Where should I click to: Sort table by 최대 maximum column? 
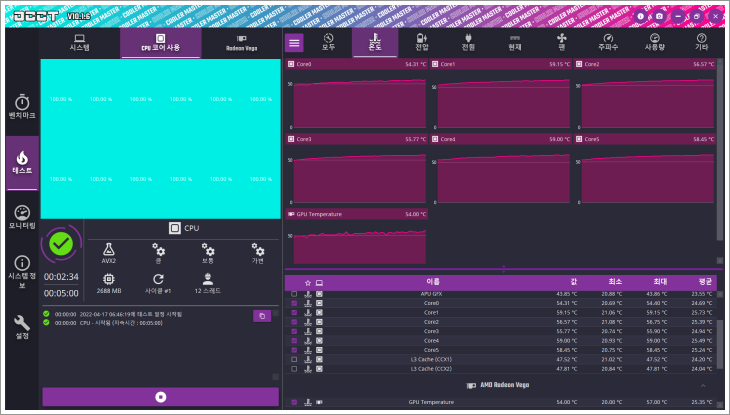(660, 282)
